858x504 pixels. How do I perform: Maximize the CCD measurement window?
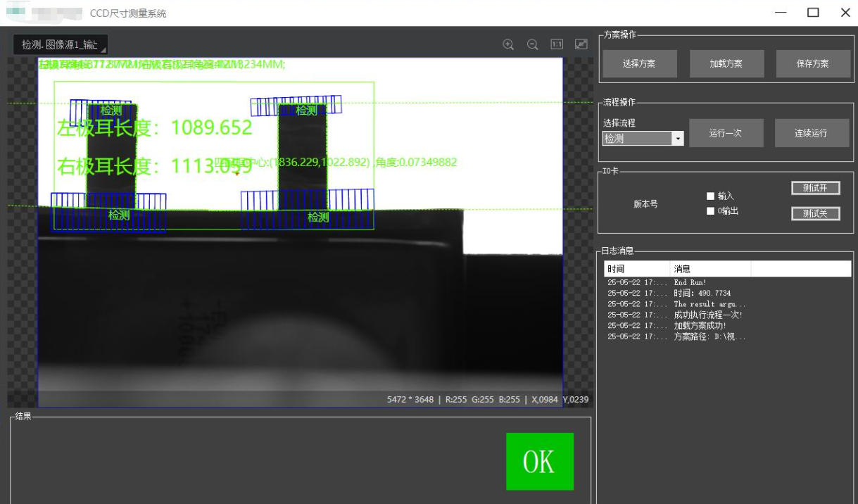(x=813, y=13)
